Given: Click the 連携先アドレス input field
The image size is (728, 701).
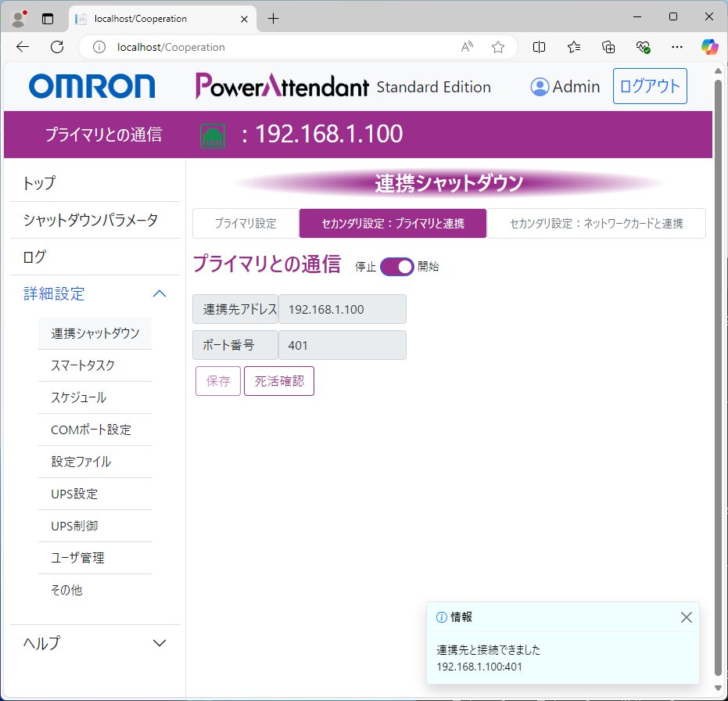Looking at the screenshot, I should point(342,309).
